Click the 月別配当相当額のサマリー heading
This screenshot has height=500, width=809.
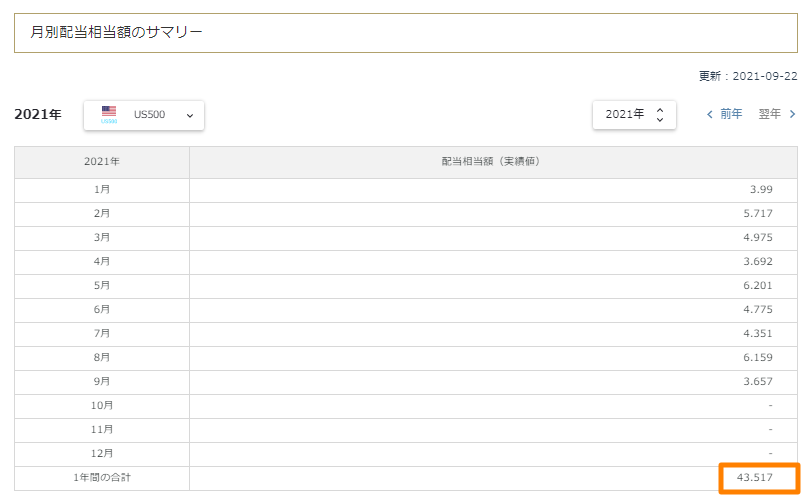(116, 33)
